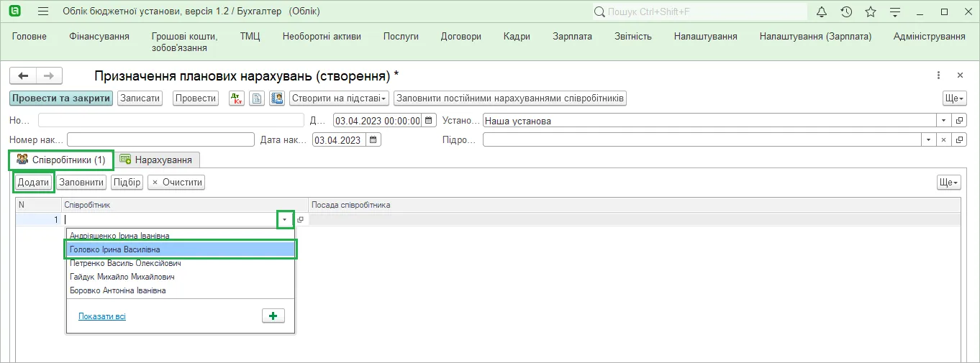The height and width of the screenshot is (363, 980).
Task: Click the Но... number input field
Action: tap(172, 121)
